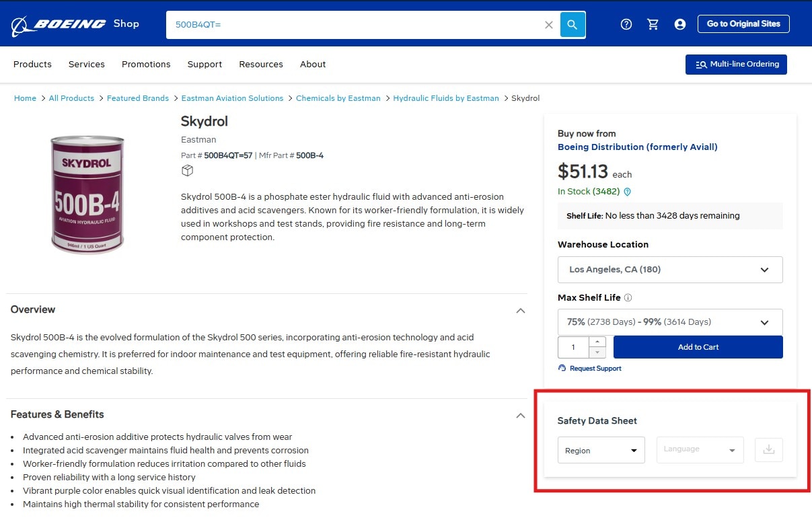Click the Add to Cart button

click(x=698, y=347)
